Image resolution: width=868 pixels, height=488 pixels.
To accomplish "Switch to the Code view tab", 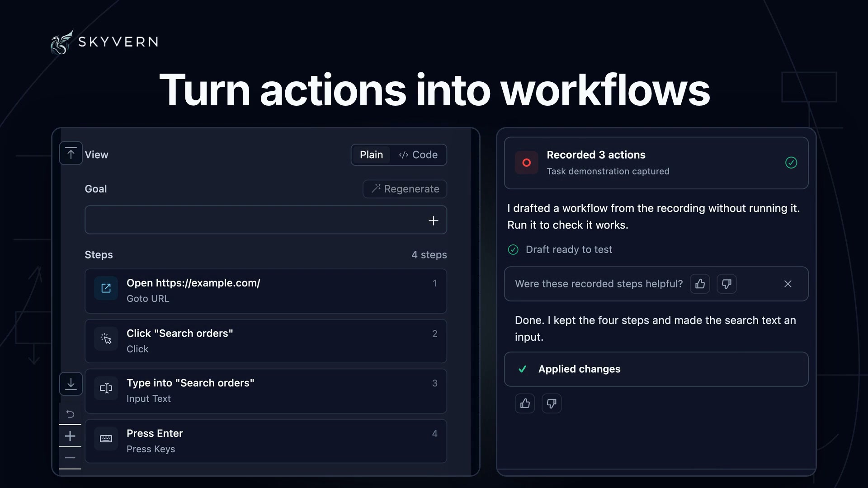I will tap(418, 155).
